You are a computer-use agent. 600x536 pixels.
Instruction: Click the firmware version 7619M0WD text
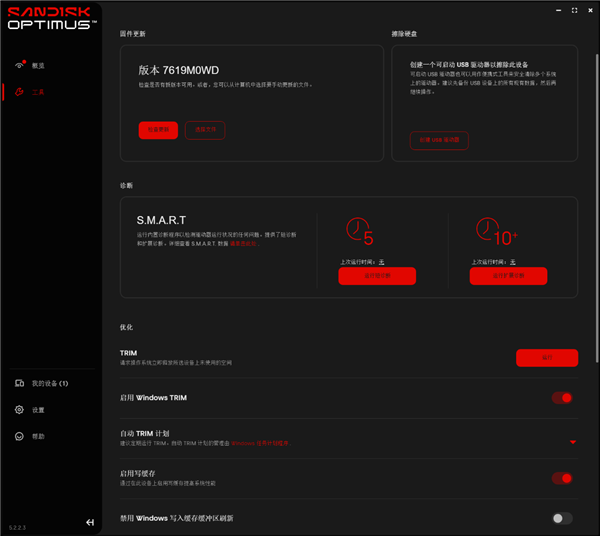(179, 70)
